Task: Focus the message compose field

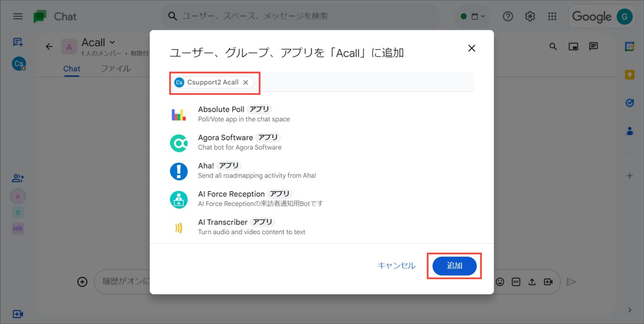Action: tap(126, 281)
